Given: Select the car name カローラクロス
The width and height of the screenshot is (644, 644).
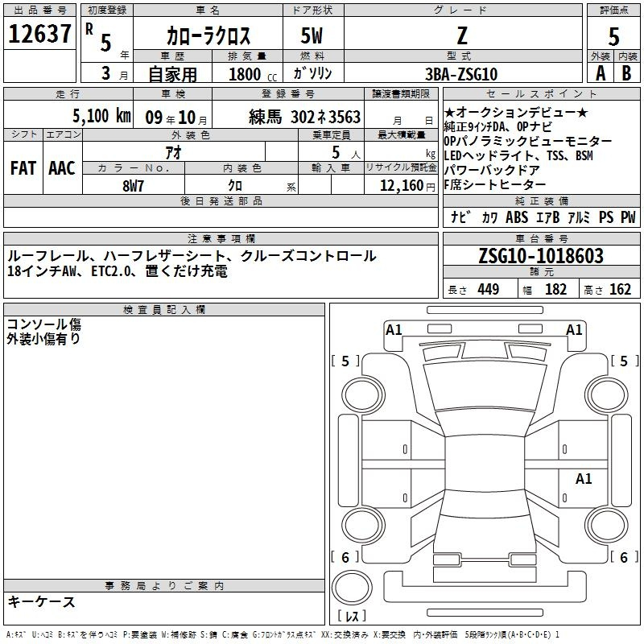Looking at the screenshot, I should tap(208, 35).
